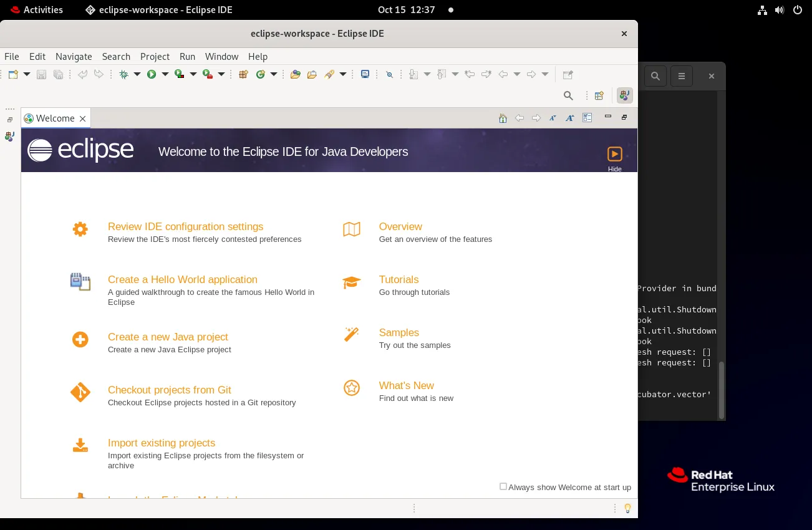This screenshot has height=530, width=812.
Task: Open the Window menu
Action: pyautogui.click(x=221, y=56)
